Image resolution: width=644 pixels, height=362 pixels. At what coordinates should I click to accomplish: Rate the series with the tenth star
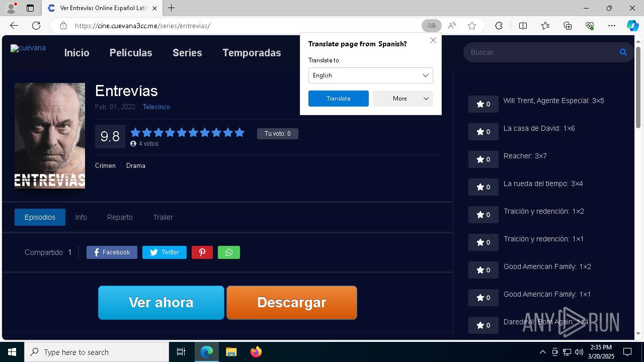pyautogui.click(x=239, y=132)
